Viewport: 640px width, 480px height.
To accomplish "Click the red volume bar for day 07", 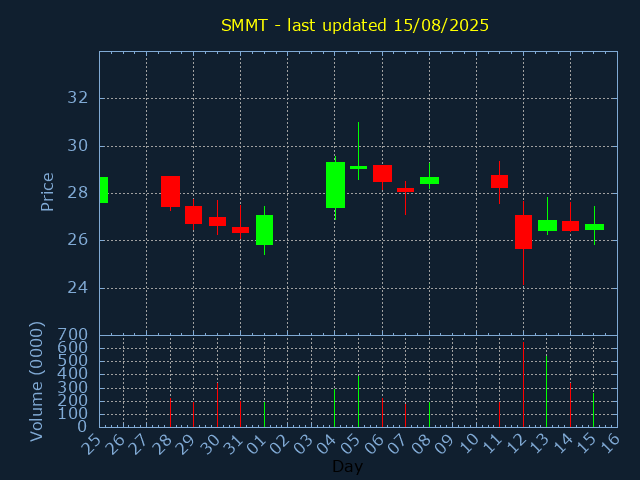I will (405, 415).
